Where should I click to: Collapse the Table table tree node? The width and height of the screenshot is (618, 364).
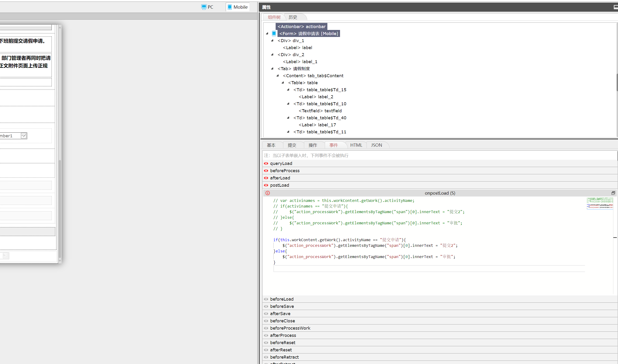[283, 83]
